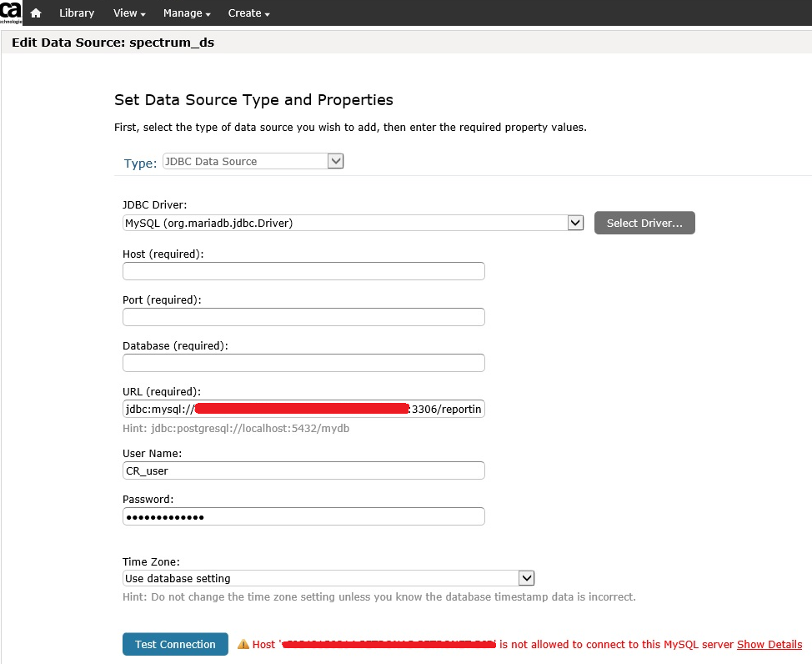Open the Show Details link

click(x=769, y=645)
